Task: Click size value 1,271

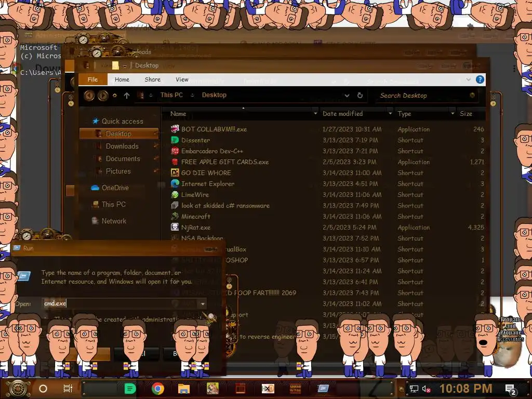Action: [x=477, y=162]
